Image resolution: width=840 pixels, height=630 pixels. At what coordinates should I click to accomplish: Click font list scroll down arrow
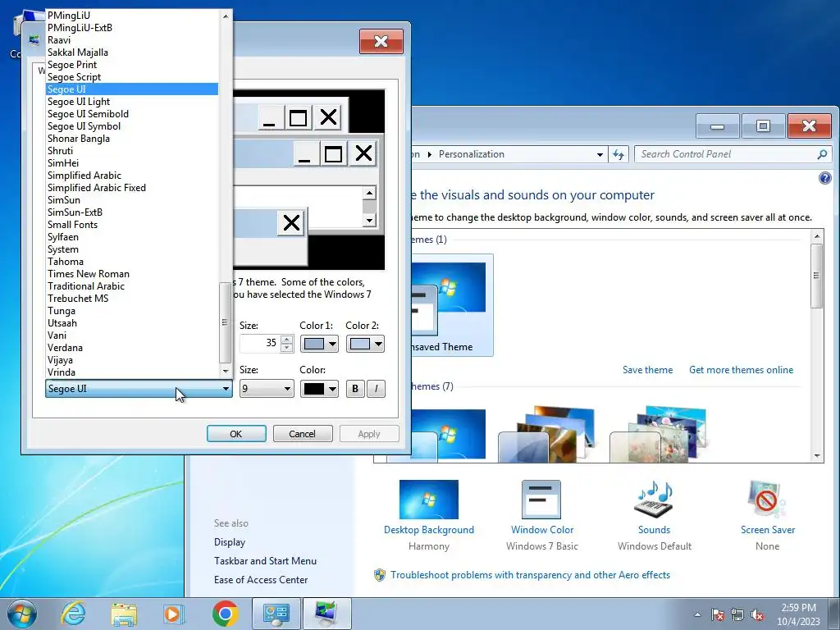tap(226, 372)
